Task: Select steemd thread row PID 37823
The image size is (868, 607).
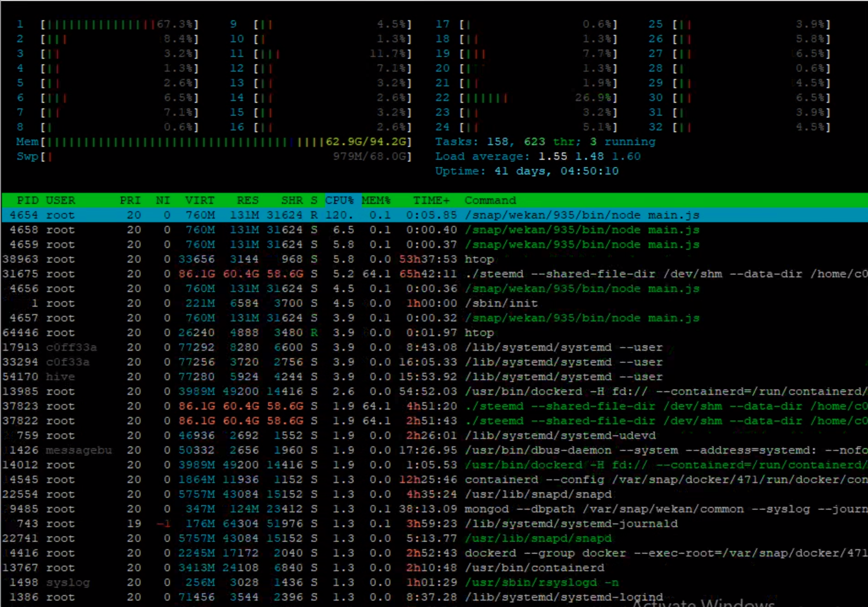Action: (434, 406)
